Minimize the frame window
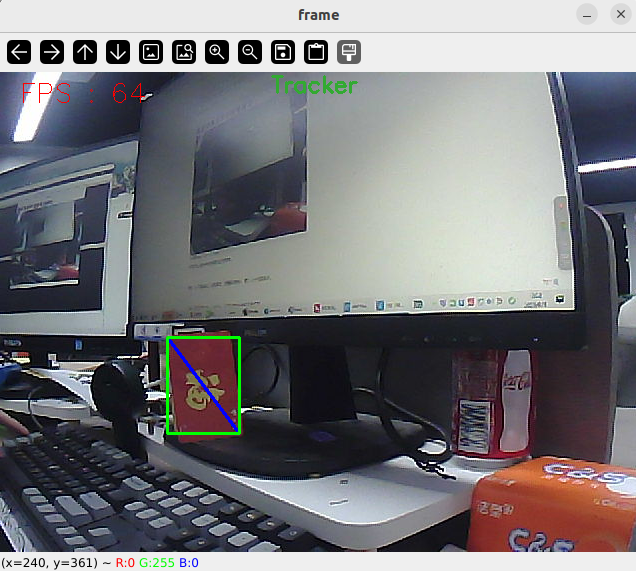Viewport: 636px width, 571px height. point(587,15)
